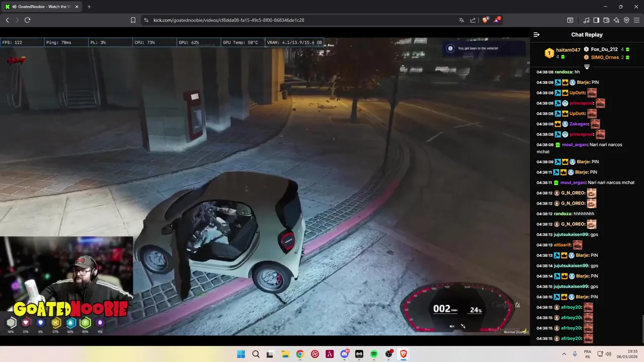
Task: Click the aitlaarif emote image
Action: (578, 245)
